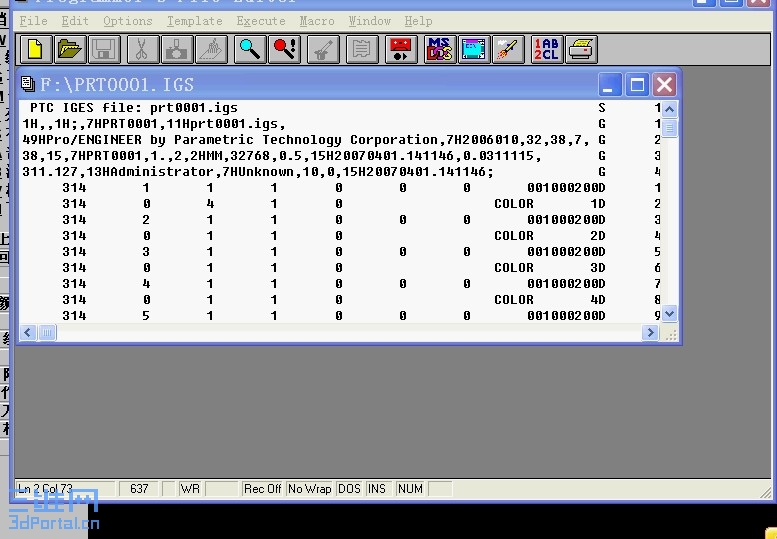This screenshot has width=777, height=539.
Task: Click 'COLOR' in the row ending 2D
Action: [x=514, y=236]
